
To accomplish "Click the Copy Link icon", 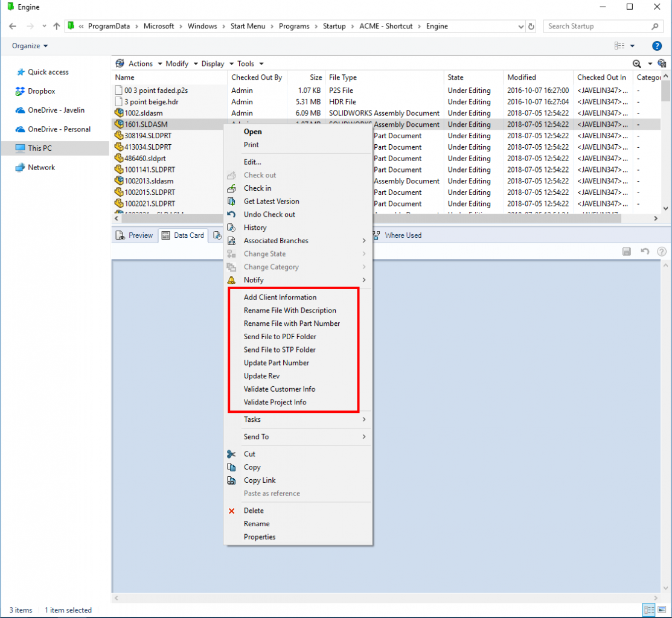I will (x=231, y=480).
